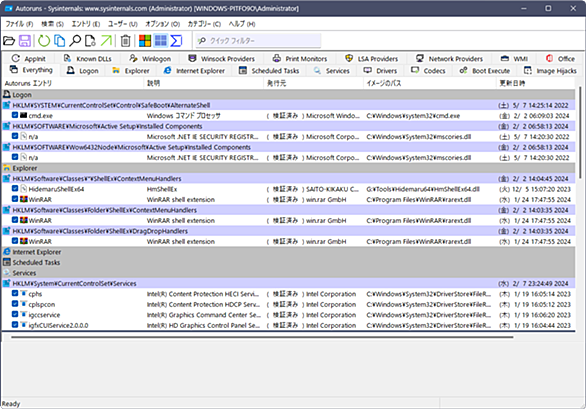Viewport: 586px width, 409px height.
Task: Open the ファイル (F) menu
Action: click(x=19, y=24)
